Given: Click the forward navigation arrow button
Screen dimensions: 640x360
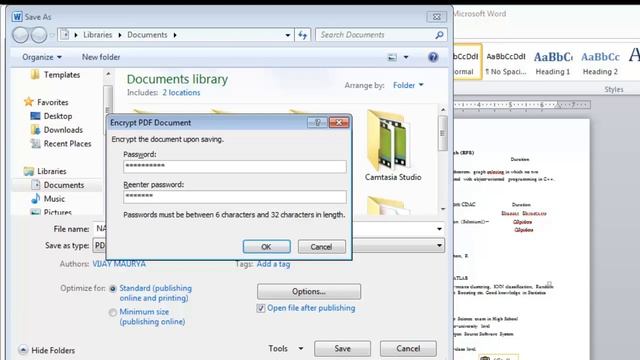Looking at the screenshot, I should click(x=39, y=35).
